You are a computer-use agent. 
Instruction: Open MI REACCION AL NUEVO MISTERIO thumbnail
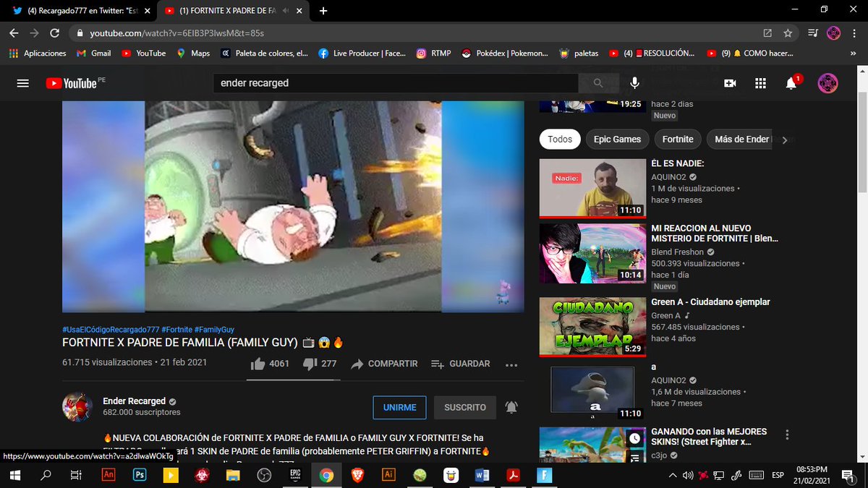click(x=592, y=253)
